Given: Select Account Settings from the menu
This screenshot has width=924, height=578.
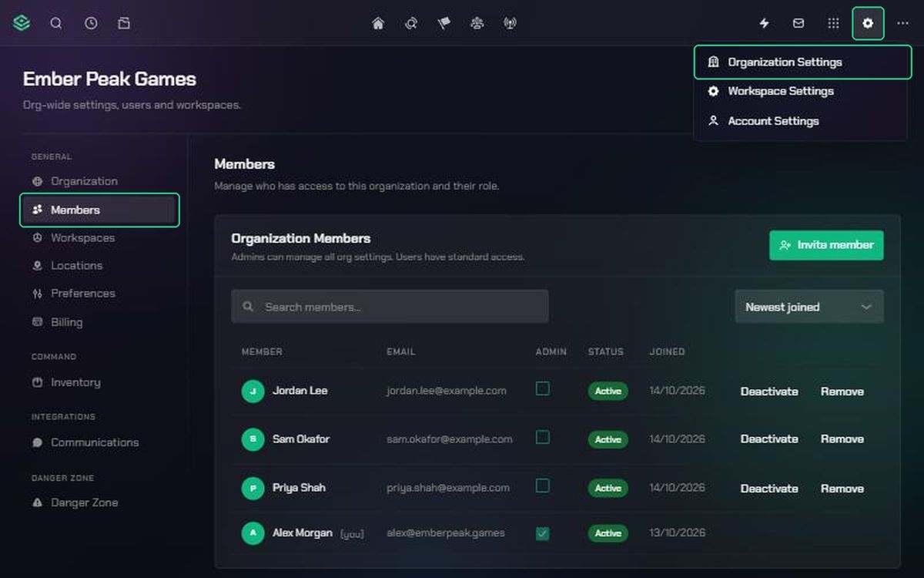Looking at the screenshot, I should click(x=800, y=121).
